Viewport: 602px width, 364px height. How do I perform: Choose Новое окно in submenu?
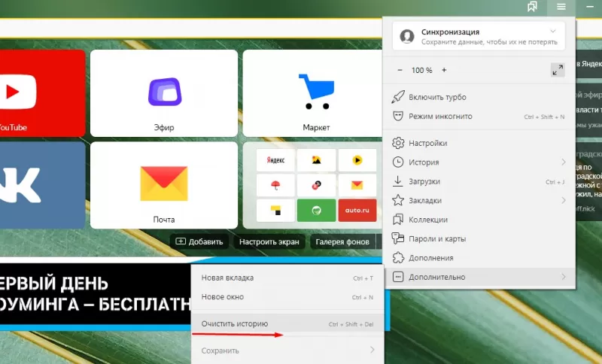pyautogui.click(x=287, y=297)
